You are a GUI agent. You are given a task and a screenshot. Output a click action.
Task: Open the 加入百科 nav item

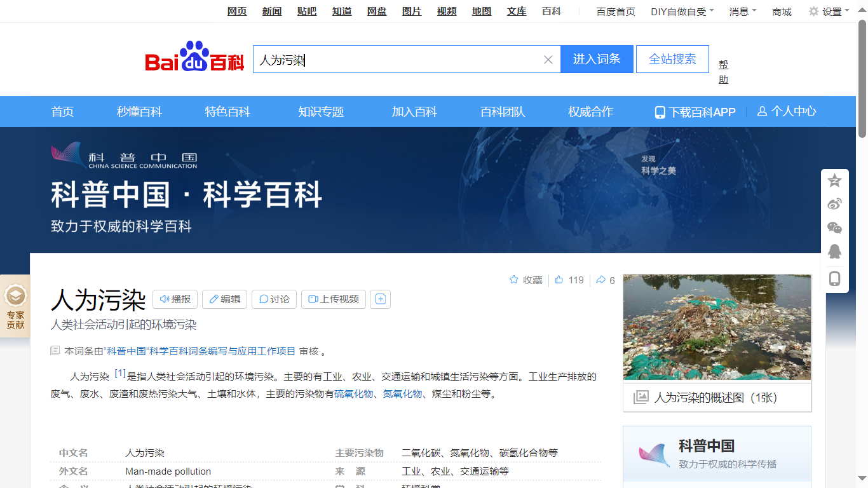[414, 112]
